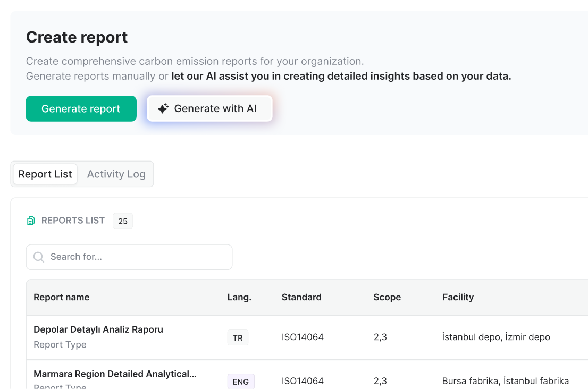Sort by Report name column header
Viewport: 588px width, 389px height.
62,297
